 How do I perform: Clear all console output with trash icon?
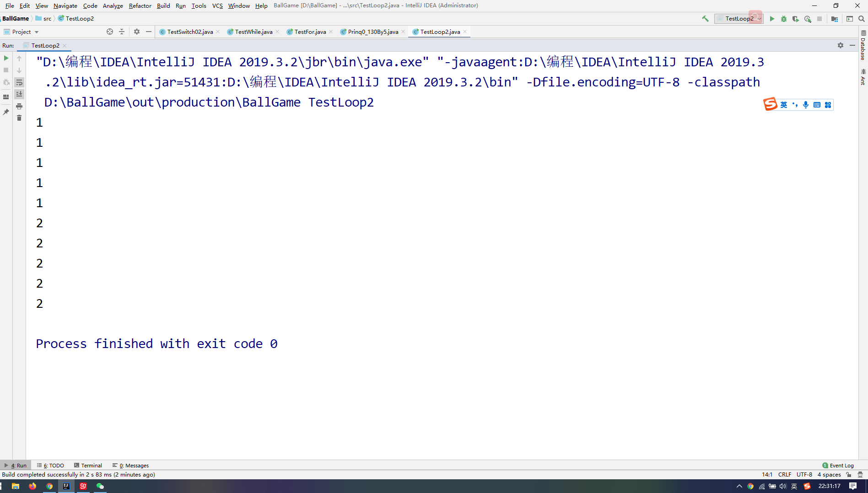(19, 118)
